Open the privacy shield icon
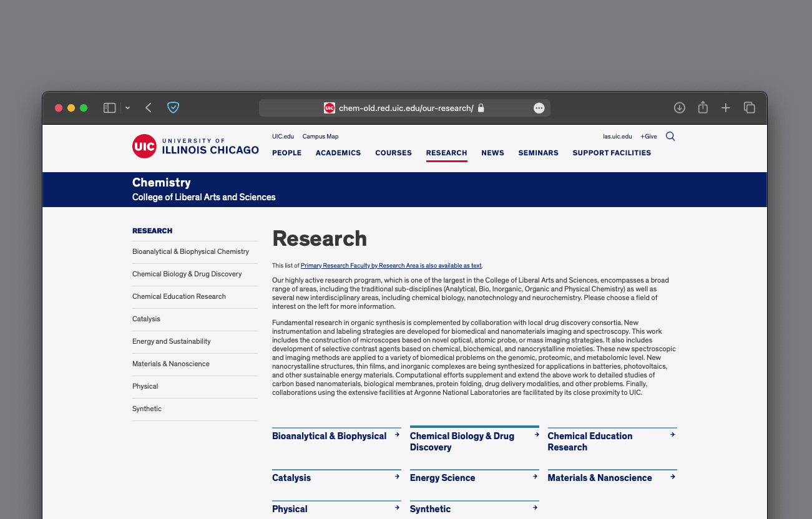812x519 pixels. click(x=174, y=108)
